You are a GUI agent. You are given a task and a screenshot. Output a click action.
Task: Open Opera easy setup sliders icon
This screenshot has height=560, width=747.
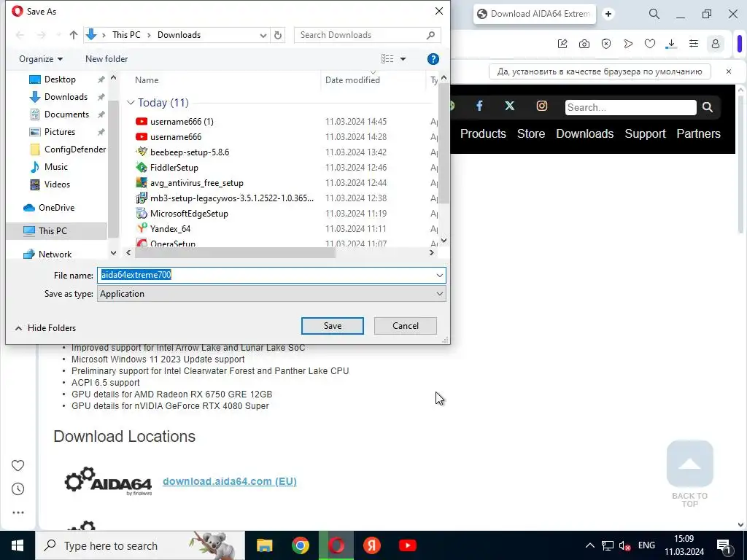[694, 44]
